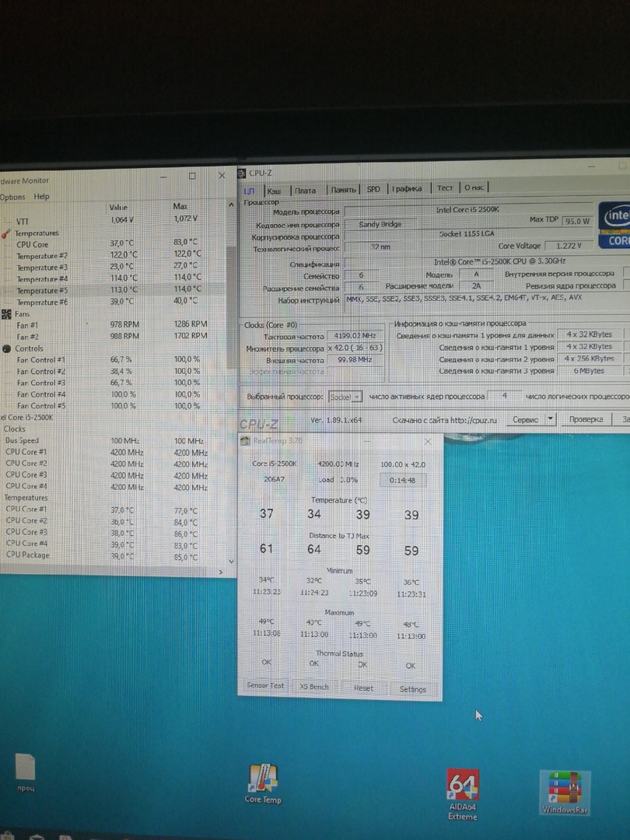630x840 pixels.
Task: Click the Clocks group node in Hardware Monitor
Action: click(15, 429)
